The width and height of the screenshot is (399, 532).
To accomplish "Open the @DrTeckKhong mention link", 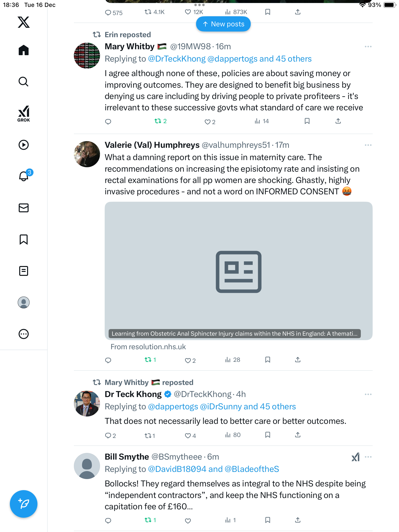I will (x=177, y=59).
